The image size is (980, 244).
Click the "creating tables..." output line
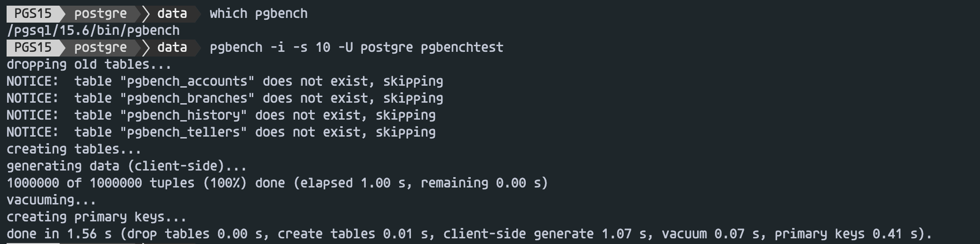coord(74,149)
